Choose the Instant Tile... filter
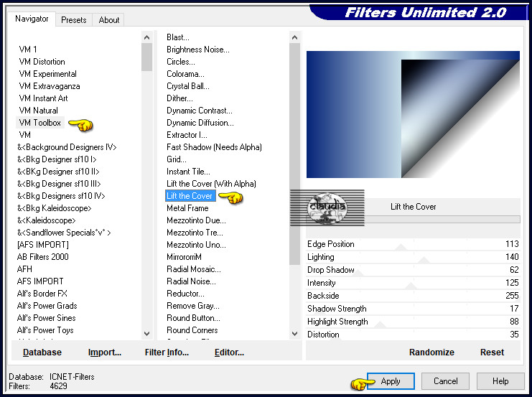This screenshot has height=397, width=532. tap(188, 172)
